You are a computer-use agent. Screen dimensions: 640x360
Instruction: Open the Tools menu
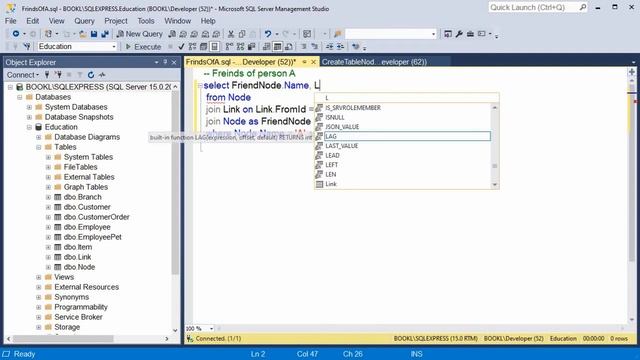[x=146, y=21]
